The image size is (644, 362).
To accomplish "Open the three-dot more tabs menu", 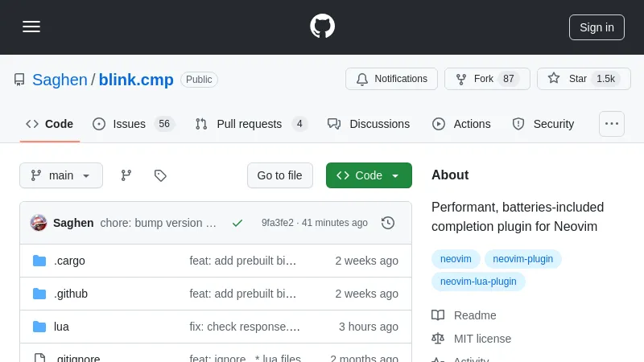I will (612, 124).
